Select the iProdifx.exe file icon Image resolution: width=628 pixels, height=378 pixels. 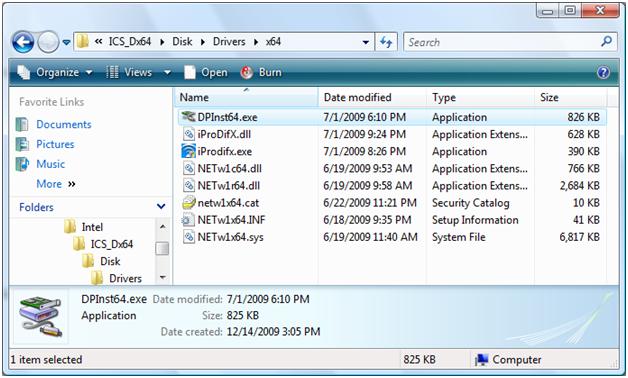point(189,151)
